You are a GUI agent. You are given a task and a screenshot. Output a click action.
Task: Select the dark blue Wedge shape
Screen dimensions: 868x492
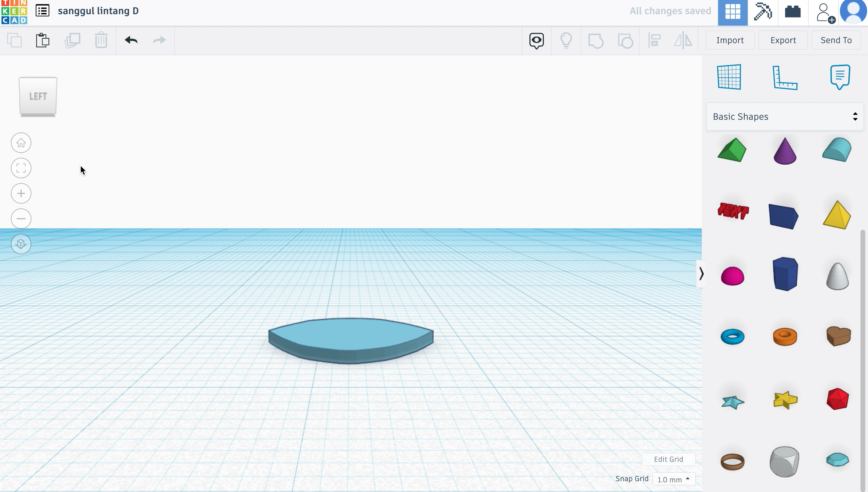click(784, 216)
